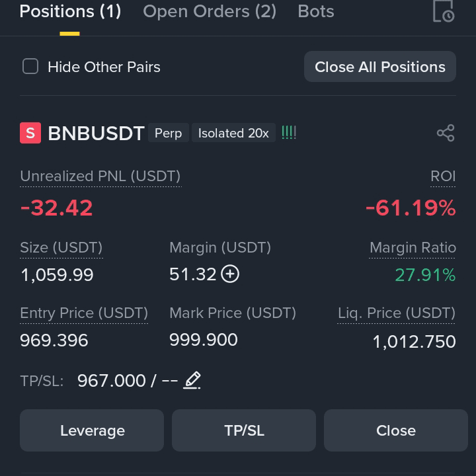Click the BNBUSDT pair name

[96, 134]
